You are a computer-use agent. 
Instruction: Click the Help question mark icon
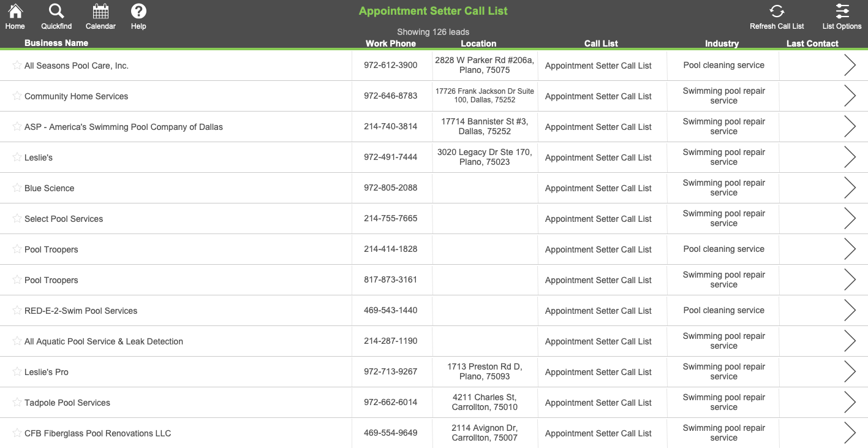pyautogui.click(x=138, y=11)
